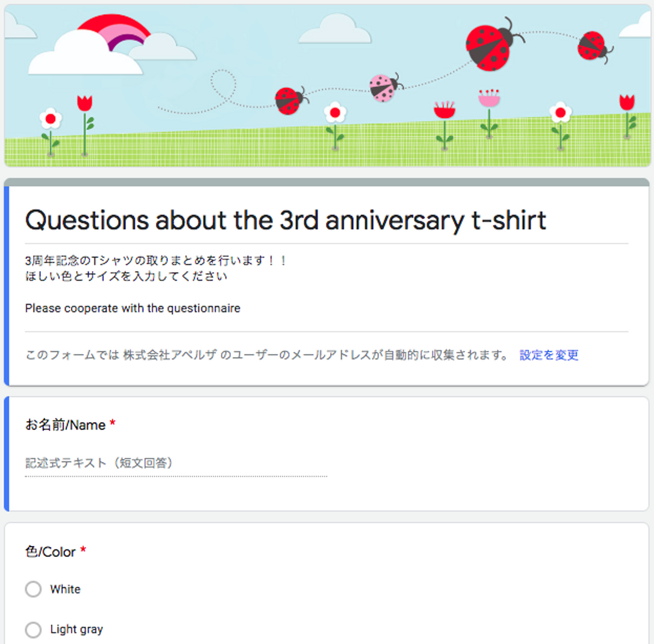
Task: Click the "Please cooperate with the questionnaire" line
Action: click(x=133, y=308)
